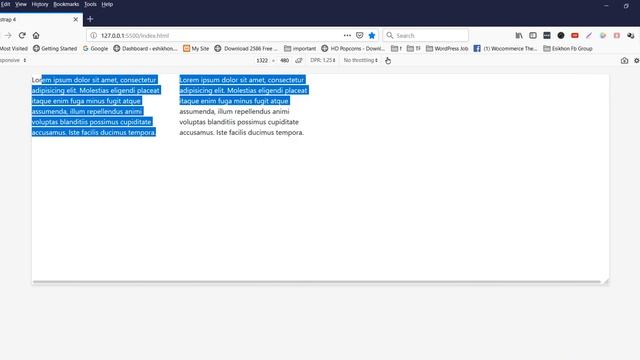
Task: Show sidebars icon in toolbar
Action: point(533,36)
